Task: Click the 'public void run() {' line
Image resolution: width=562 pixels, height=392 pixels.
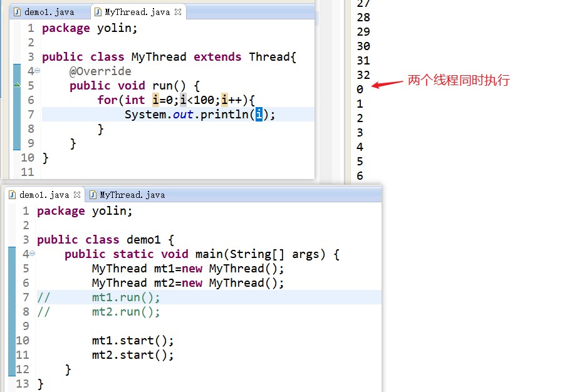Action: pos(134,86)
